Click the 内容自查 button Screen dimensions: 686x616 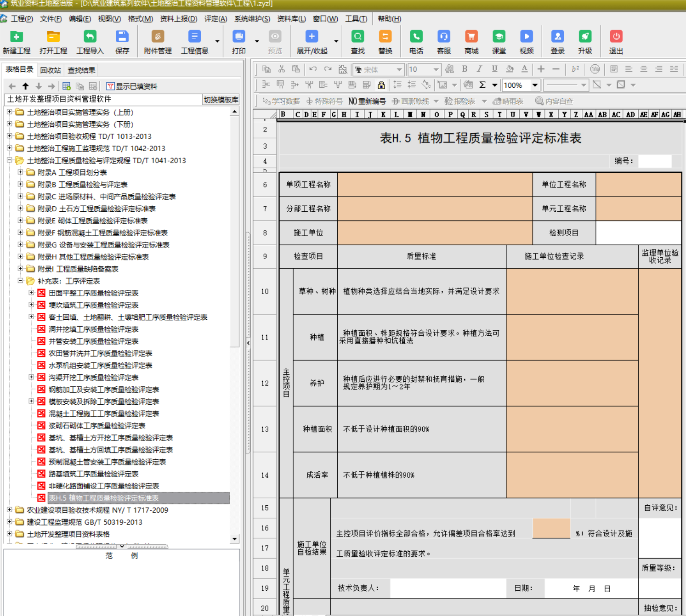(x=555, y=101)
